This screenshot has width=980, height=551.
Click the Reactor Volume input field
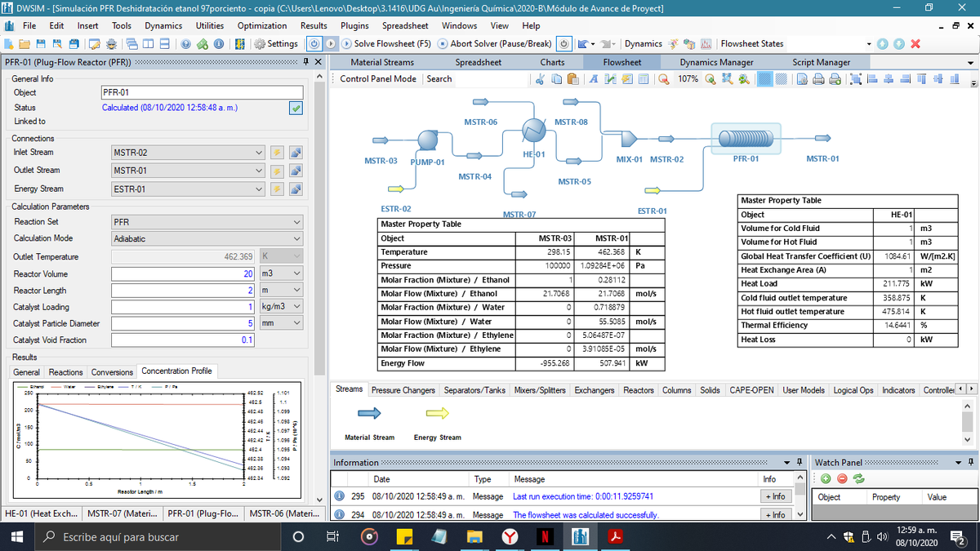pos(183,273)
